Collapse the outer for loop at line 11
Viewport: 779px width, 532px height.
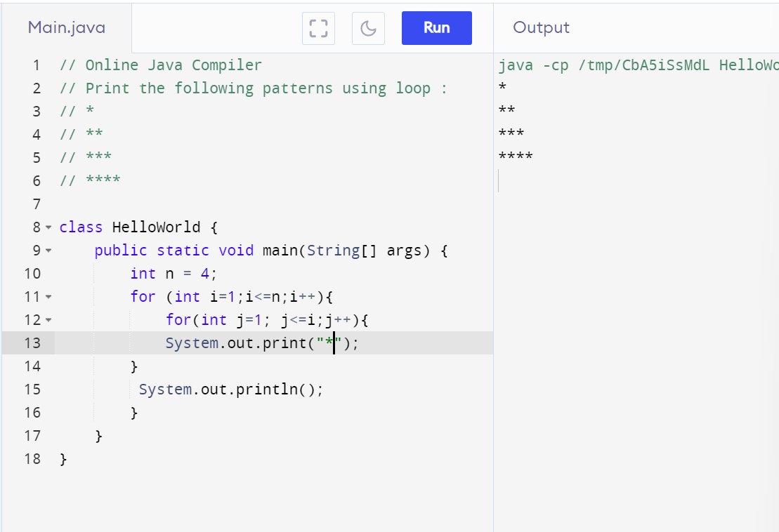pos(48,297)
